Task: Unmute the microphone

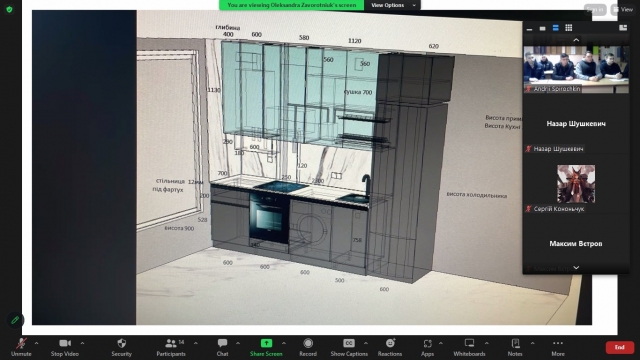Action: tap(21, 347)
